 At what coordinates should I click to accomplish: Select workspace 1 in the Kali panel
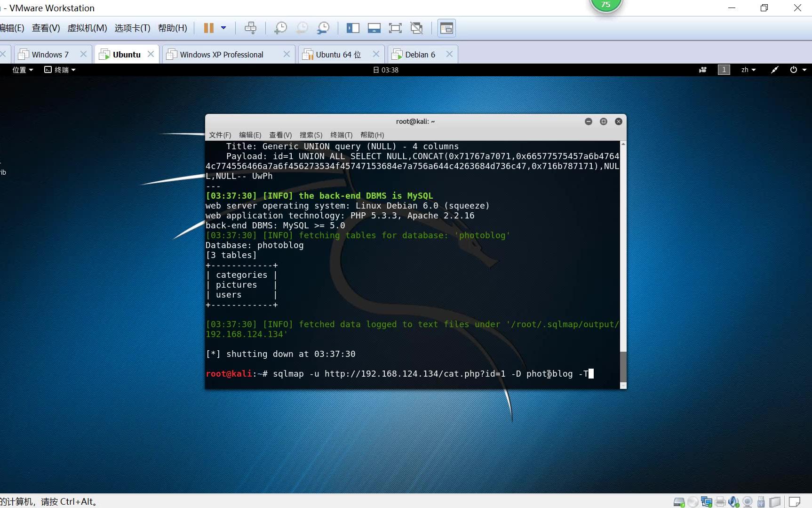(723, 70)
